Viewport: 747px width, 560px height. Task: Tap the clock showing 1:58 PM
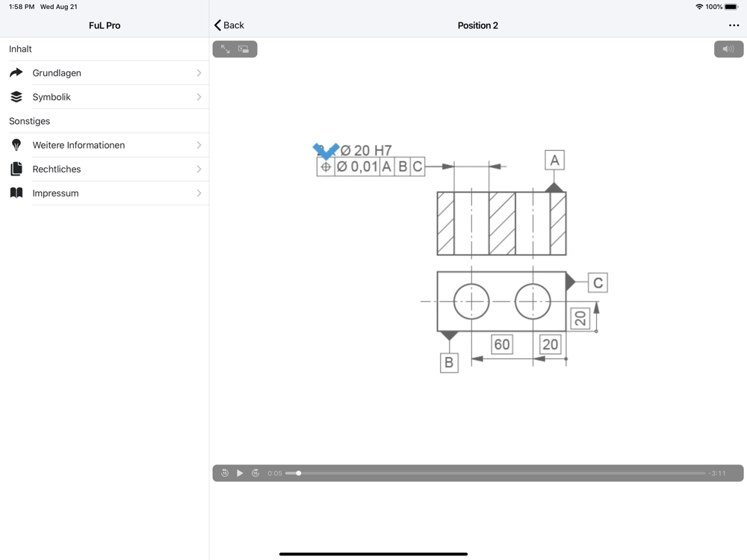pyautogui.click(x=22, y=7)
